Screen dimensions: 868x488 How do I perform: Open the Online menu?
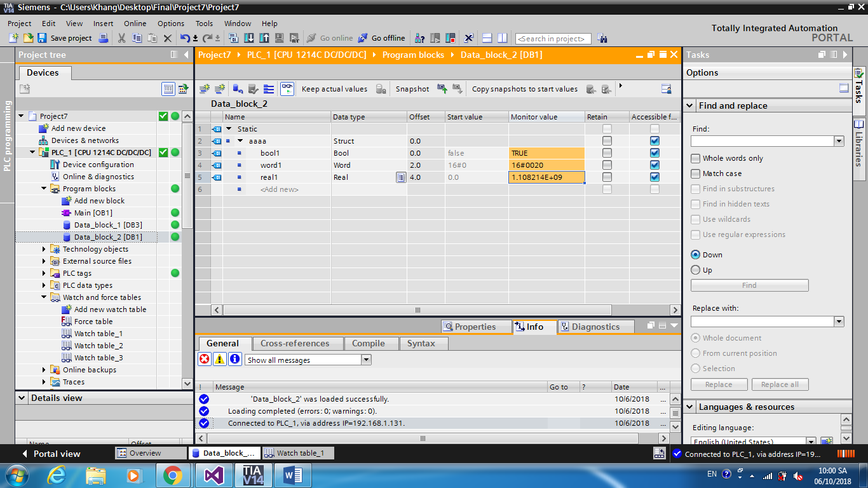coord(135,24)
